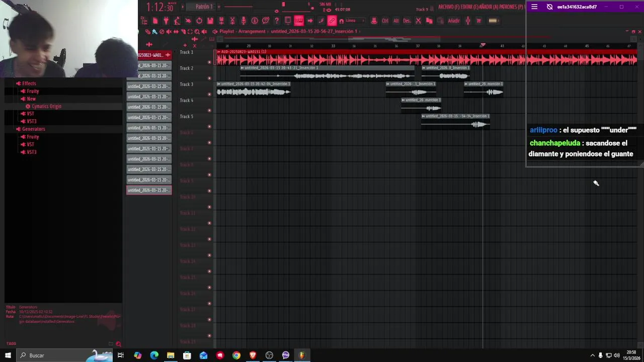Click the Track 5 header label
This screenshot has height=362, width=644.
point(186,117)
